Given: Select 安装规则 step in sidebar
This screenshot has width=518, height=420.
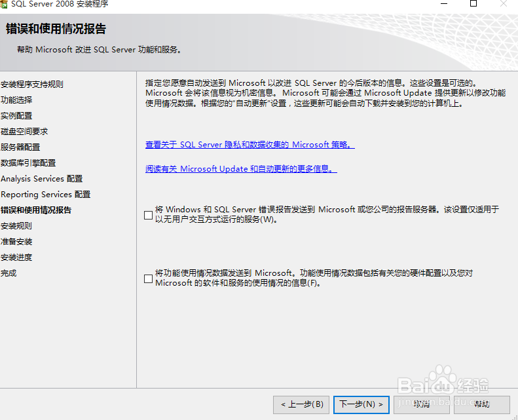Looking at the screenshot, I should pyautogui.click(x=16, y=226).
